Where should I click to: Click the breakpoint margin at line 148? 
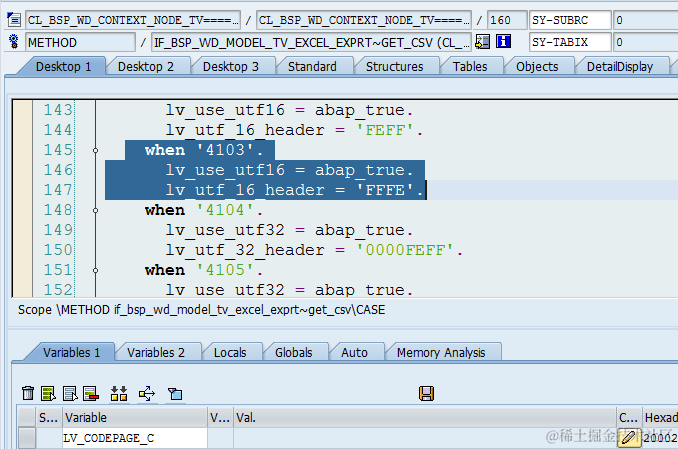coord(23,210)
